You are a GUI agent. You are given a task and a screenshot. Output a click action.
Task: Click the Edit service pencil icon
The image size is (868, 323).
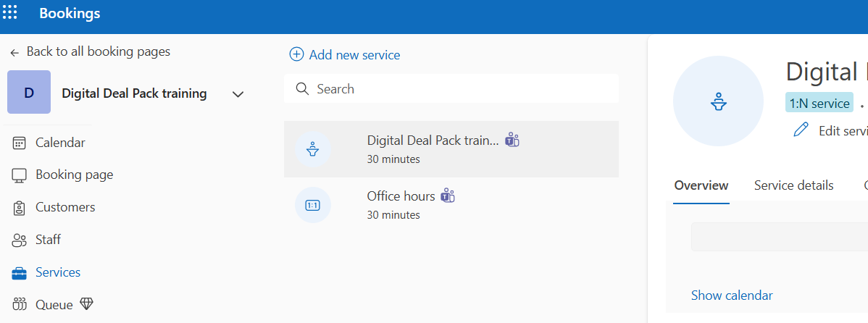[801, 130]
